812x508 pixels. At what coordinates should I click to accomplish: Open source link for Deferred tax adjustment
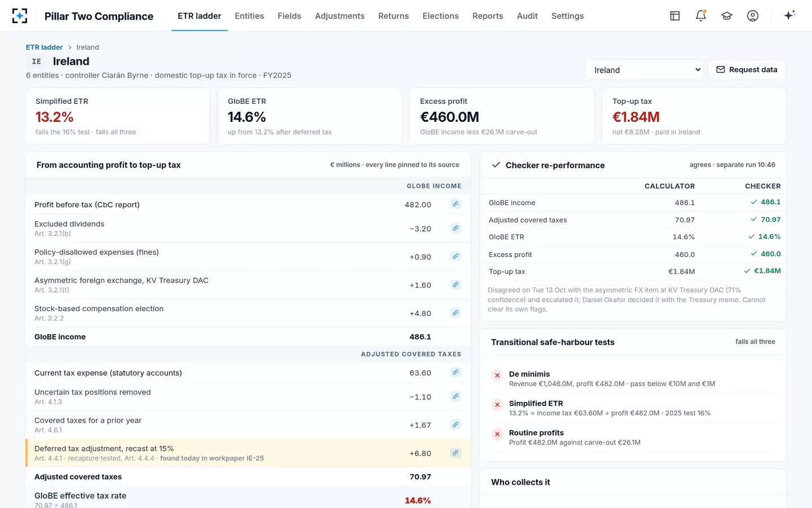[x=456, y=453]
